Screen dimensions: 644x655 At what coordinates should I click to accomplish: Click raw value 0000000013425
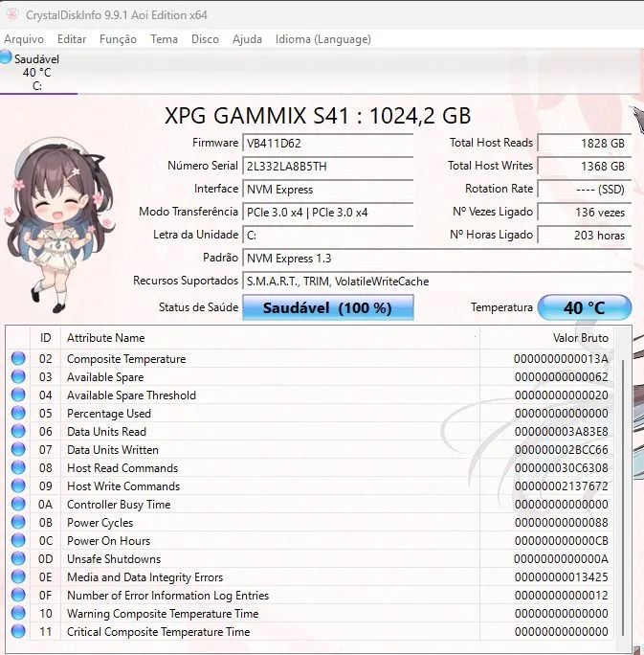pyautogui.click(x=562, y=577)
